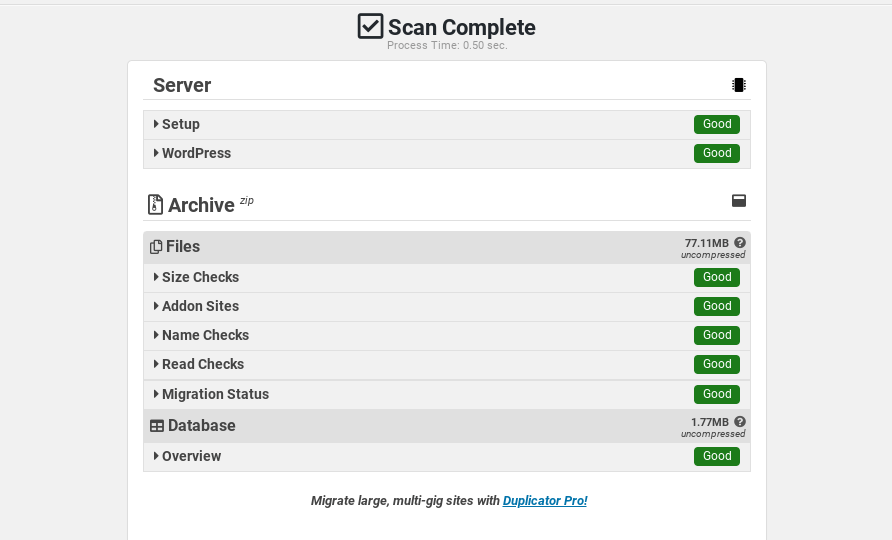The width and height of the screenshot is (892, 540).
Task: Click the Archive zip file icon
Action: 155,205
